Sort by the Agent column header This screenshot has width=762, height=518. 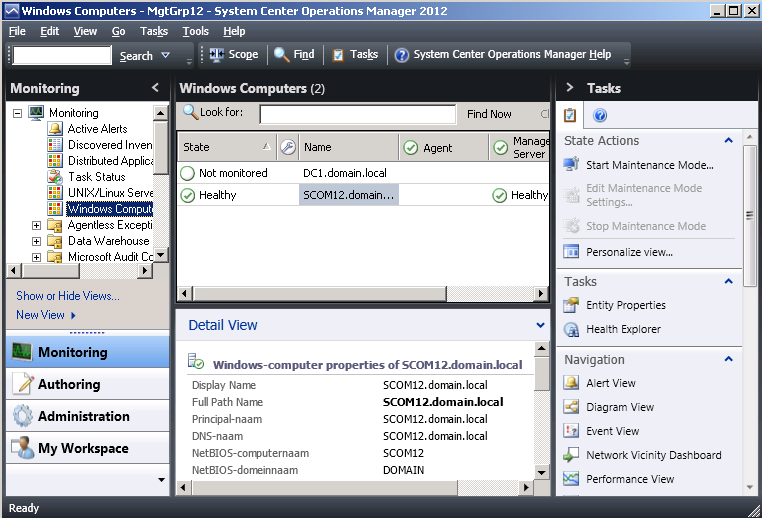point(444,147)
